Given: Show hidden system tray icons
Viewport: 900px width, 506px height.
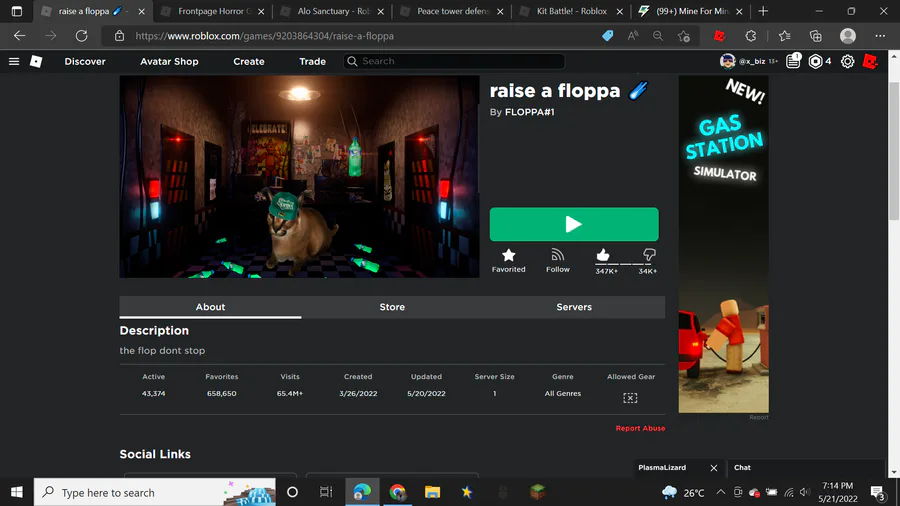Looking at the screenshot, I should point(720,492).
